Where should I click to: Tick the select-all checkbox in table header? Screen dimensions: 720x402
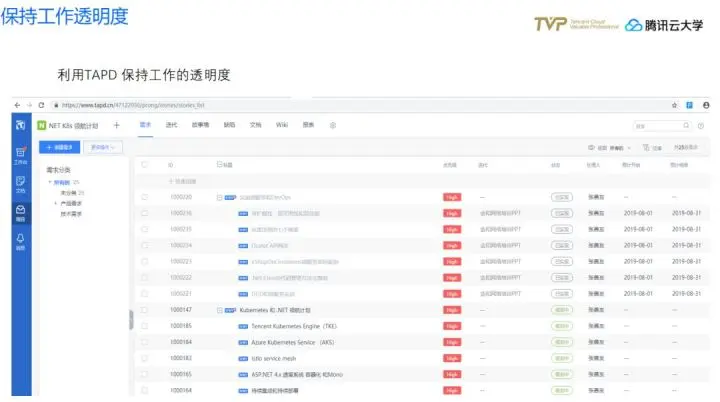145,164
